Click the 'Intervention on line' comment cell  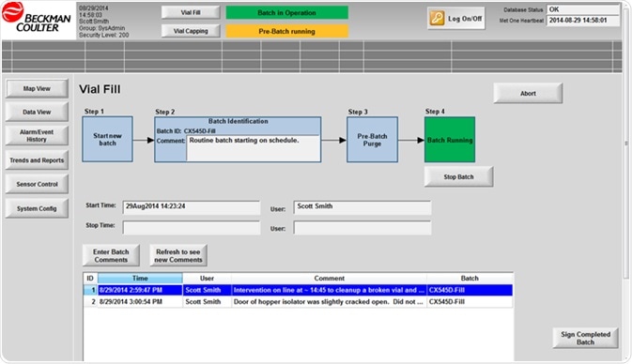pos(329,290)
